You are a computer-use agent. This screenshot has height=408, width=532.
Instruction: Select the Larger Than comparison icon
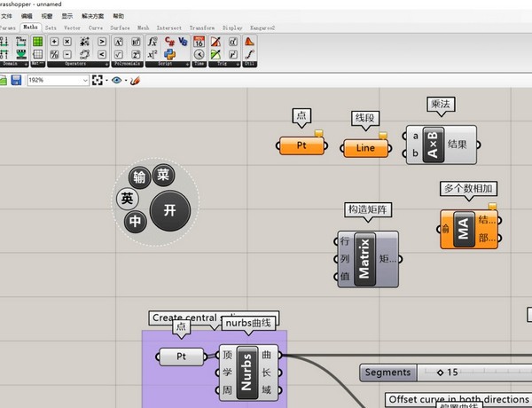[101, 42]
